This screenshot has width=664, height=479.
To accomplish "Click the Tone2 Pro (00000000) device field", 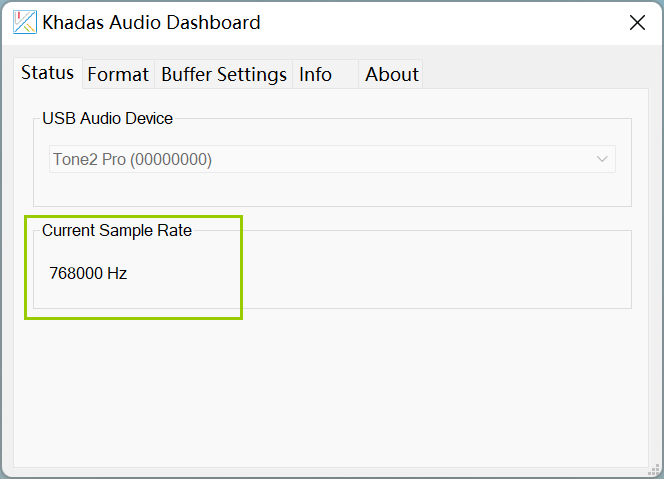I will tap(332, 159).
